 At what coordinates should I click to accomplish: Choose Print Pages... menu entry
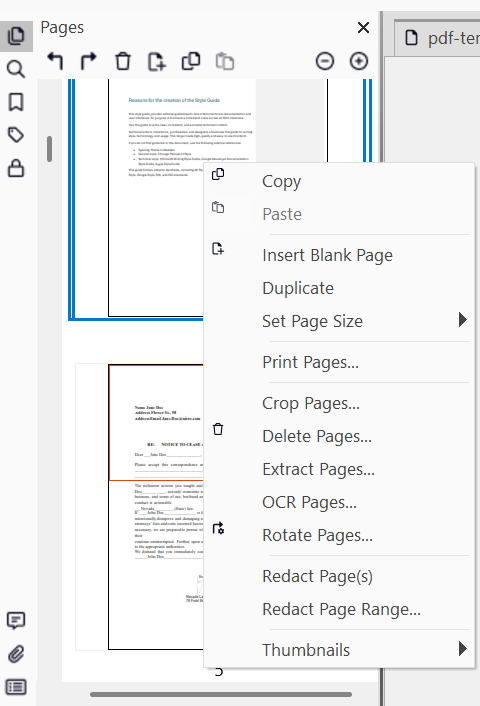[x=339, y=362]
